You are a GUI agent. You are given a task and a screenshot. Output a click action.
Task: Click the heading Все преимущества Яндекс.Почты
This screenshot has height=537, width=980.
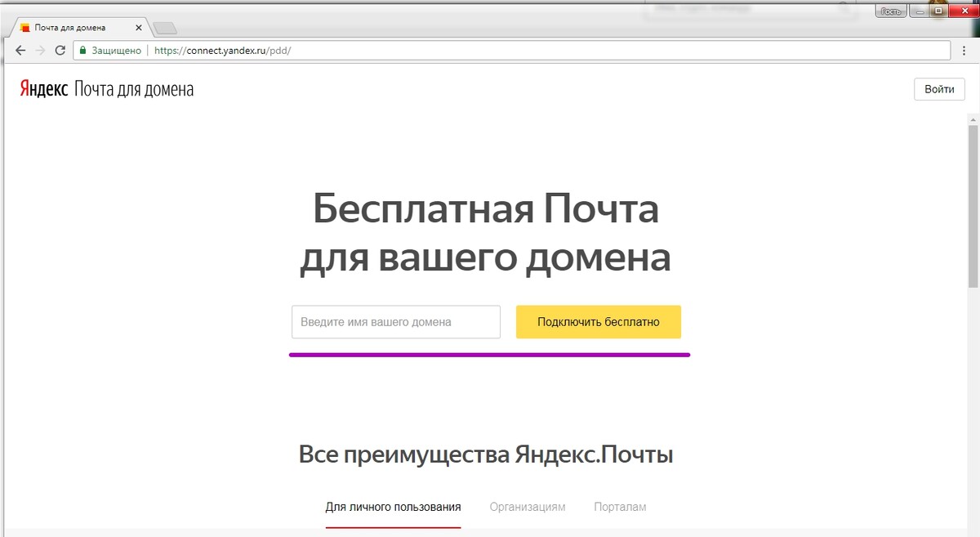[486, 455]
